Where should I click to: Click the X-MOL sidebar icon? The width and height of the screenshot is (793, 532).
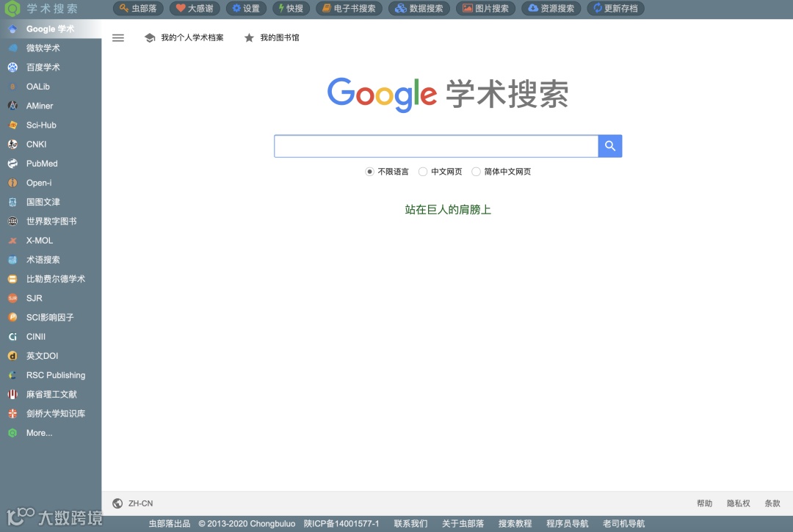12,241
